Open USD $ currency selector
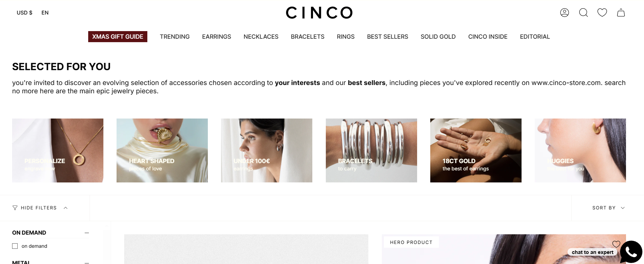Screen dimensions: 644x264 coord(25,13)
